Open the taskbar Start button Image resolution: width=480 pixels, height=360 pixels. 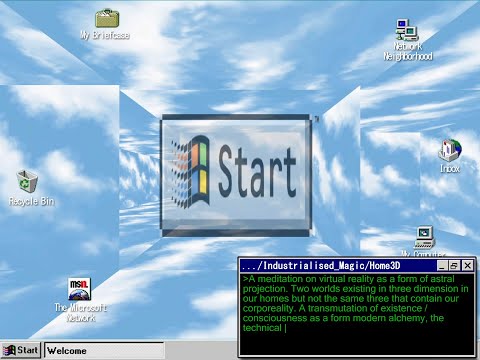(21, 350)
